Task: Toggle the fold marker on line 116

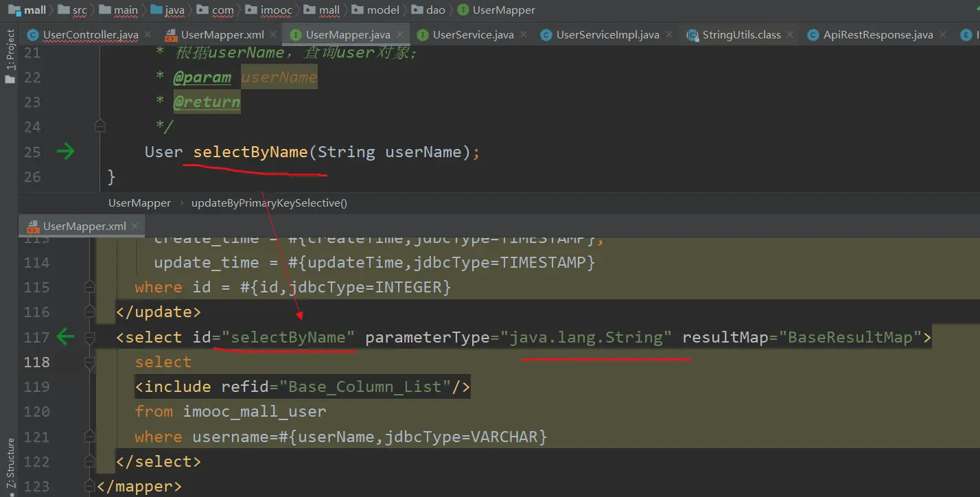Action: coord(89,312)
